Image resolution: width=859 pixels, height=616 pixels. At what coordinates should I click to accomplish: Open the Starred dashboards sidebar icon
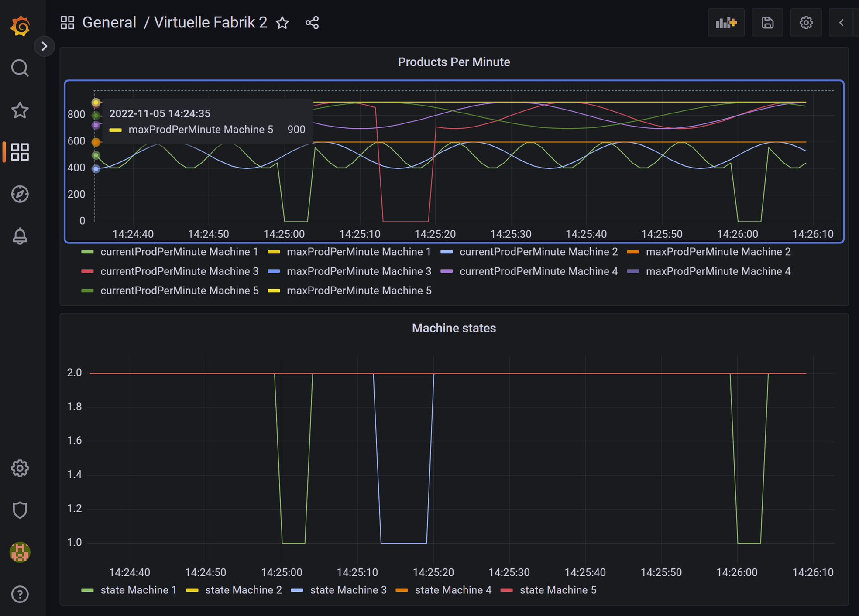(20, 110)
